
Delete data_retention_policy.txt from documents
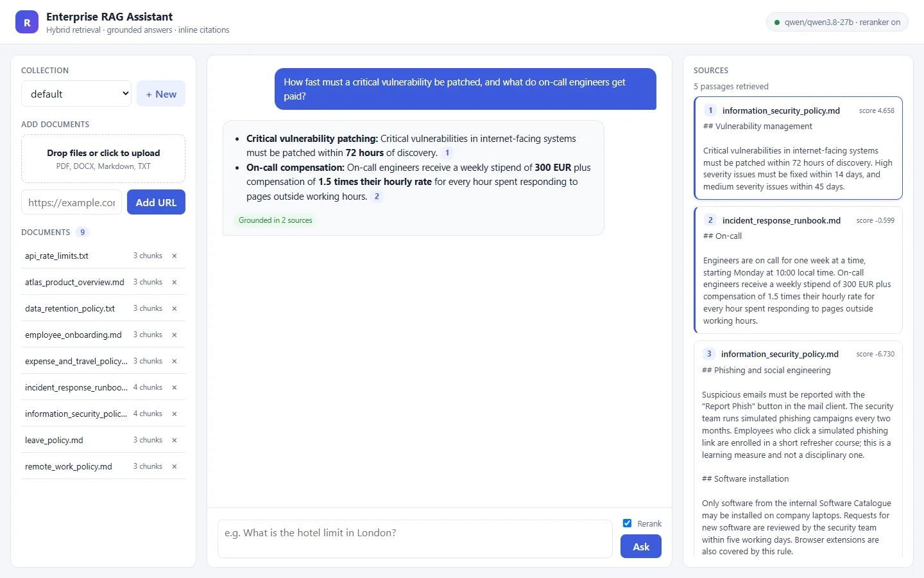click(x=175, y=308)
